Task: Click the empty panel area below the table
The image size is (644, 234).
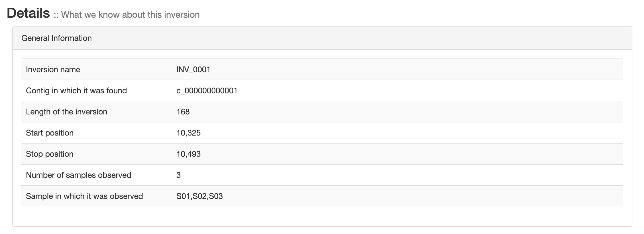Action: coord(322,216)
